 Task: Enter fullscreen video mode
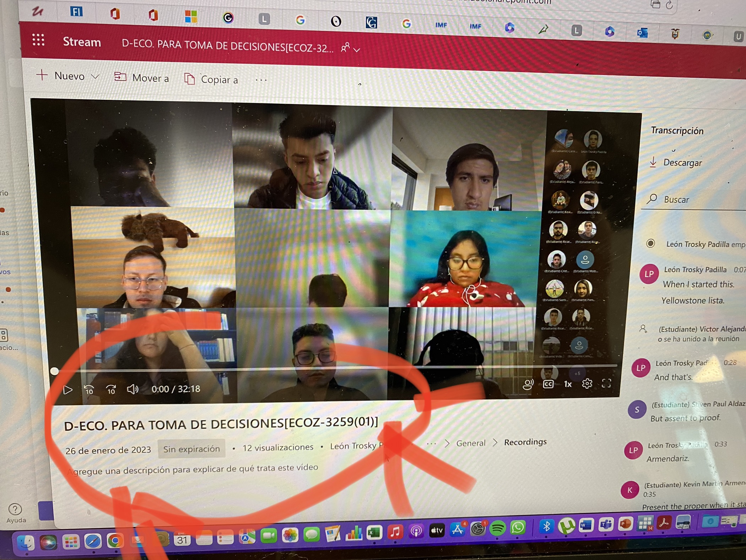tap(606, 383)
